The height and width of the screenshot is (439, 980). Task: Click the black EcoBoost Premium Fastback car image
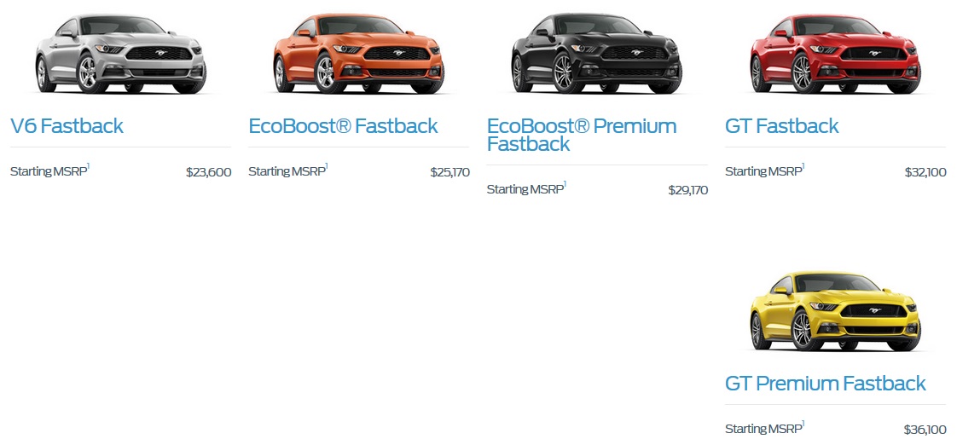click(596, 54)
